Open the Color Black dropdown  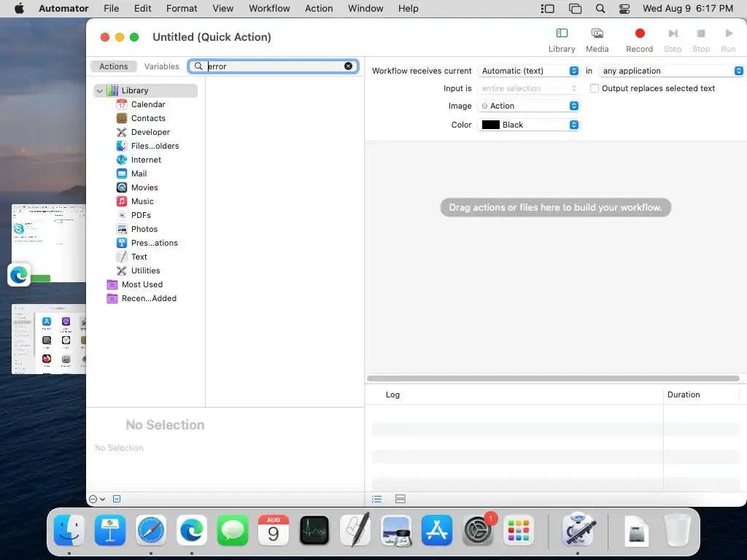[x=528, y=125]
